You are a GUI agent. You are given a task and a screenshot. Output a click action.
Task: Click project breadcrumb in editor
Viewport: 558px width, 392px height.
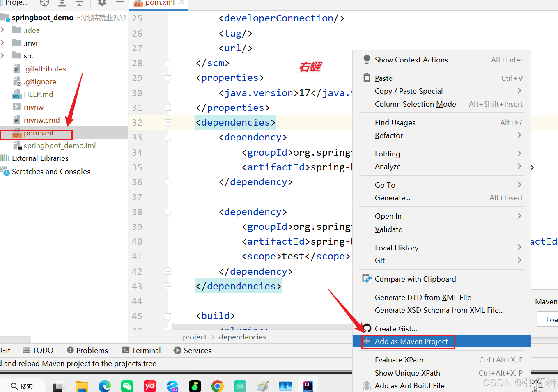click(x=195, y=337)
